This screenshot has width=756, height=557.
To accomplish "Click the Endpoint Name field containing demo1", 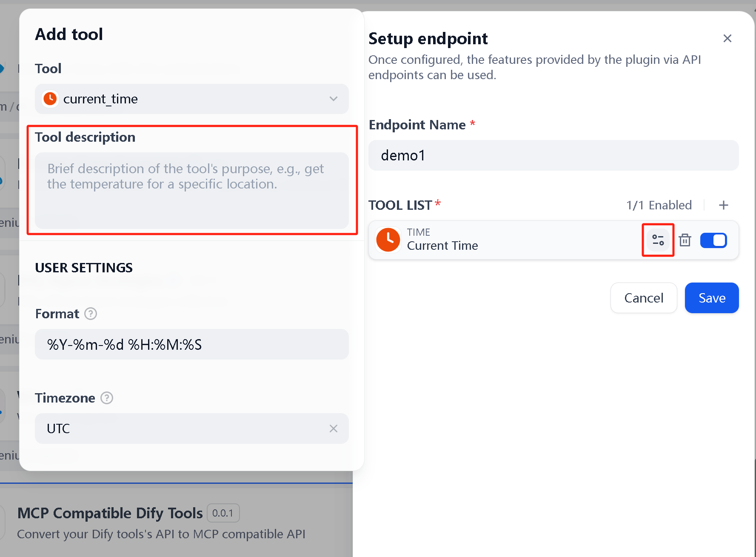I will 553,155.
